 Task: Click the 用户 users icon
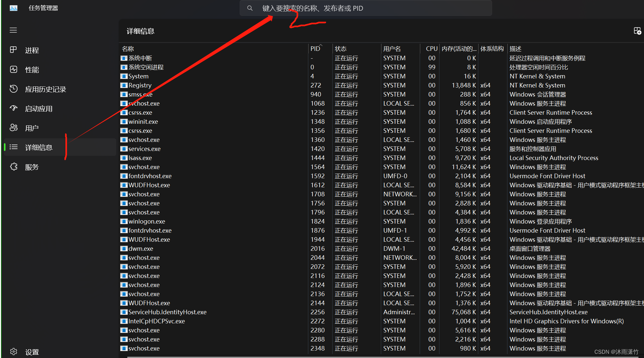pos(13,128)
